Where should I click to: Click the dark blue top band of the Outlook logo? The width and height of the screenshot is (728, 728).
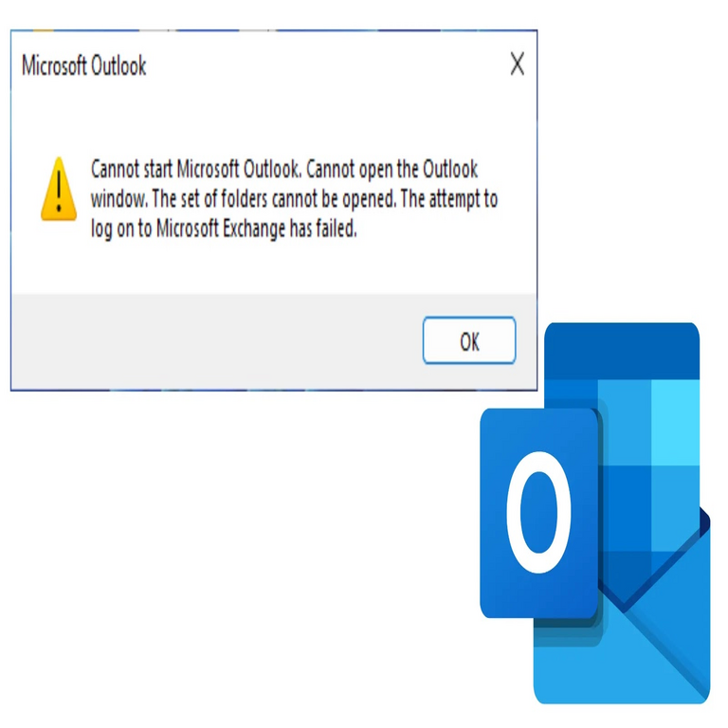[x=622, y=351]
